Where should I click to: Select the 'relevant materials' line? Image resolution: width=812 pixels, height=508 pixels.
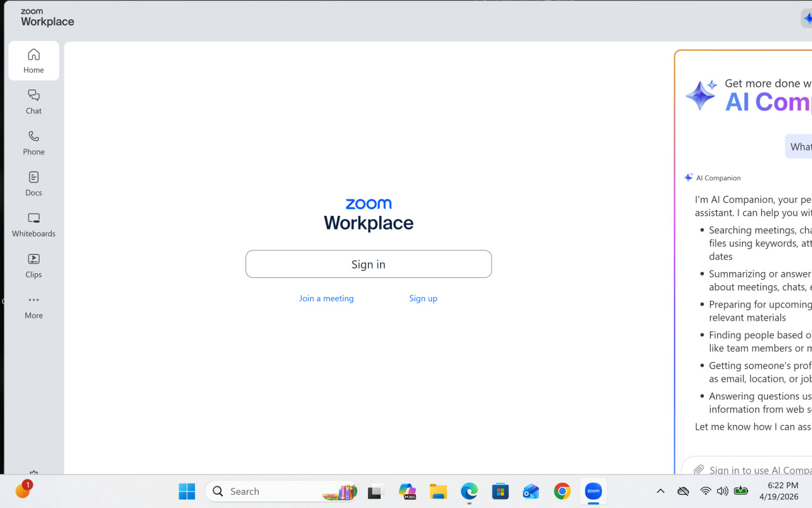click(x=748, y=318)
